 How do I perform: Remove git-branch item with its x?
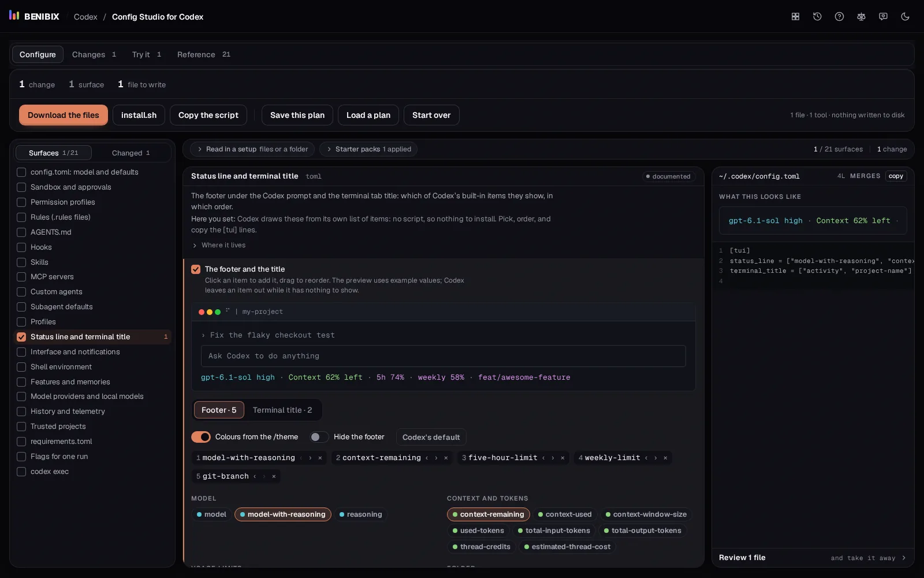pos(274,476)
